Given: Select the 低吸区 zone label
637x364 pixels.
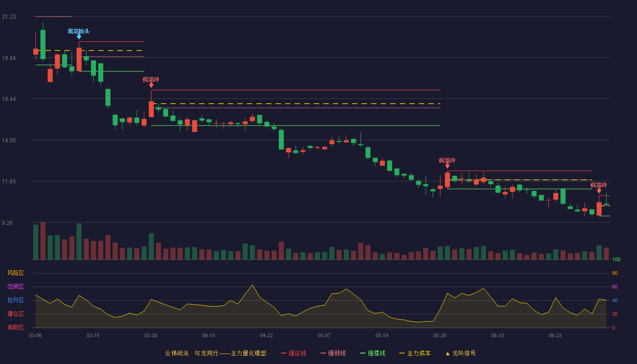Looking at the screenshot, I should tap(15, 327).
